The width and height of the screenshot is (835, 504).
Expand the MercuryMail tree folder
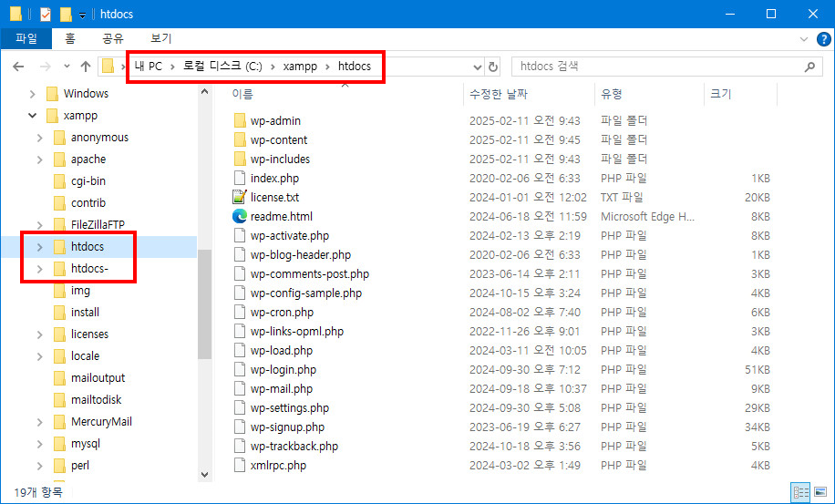(40, 422)
